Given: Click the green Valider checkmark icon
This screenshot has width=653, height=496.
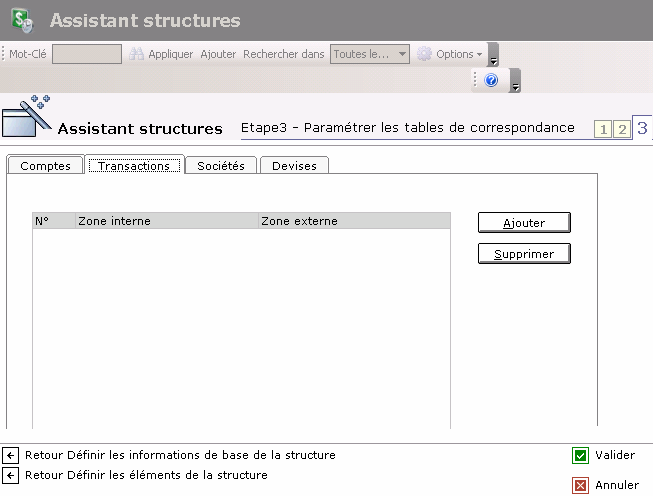Looking at the screenshot, I should coord(580,456).
